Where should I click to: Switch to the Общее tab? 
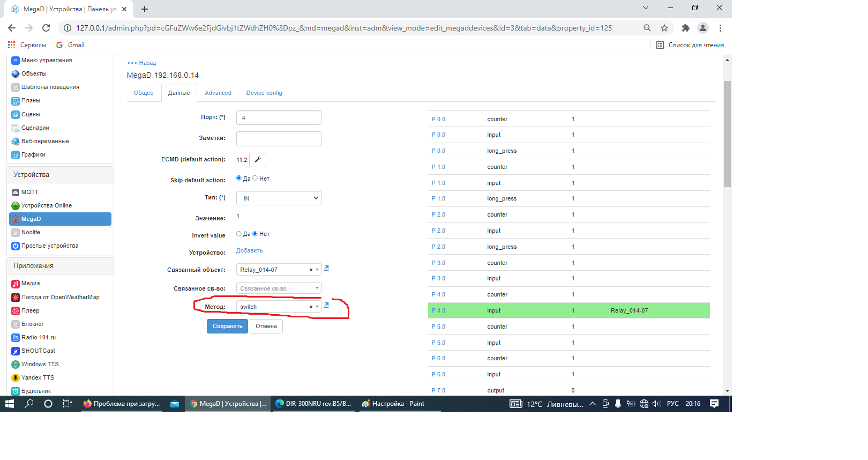[144, 93]
